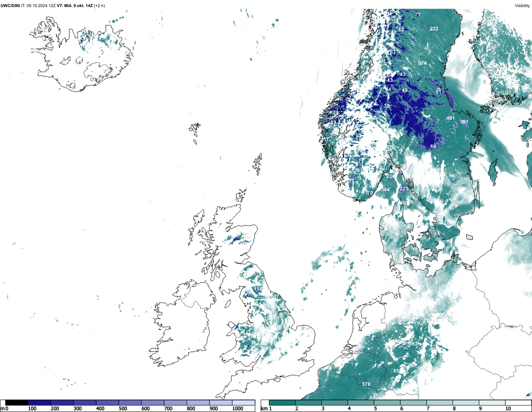532x412 pixels.
Task: Click the '391' visibility value
Action: pos(464,122)
